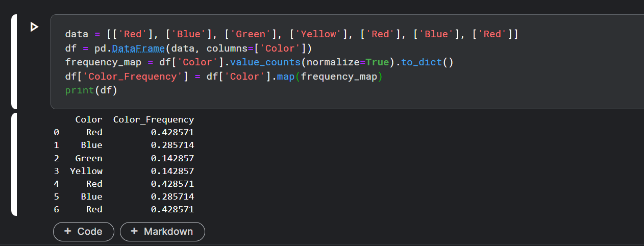
Task: Click the underlined DataFrame word in code
Action: 137,48
